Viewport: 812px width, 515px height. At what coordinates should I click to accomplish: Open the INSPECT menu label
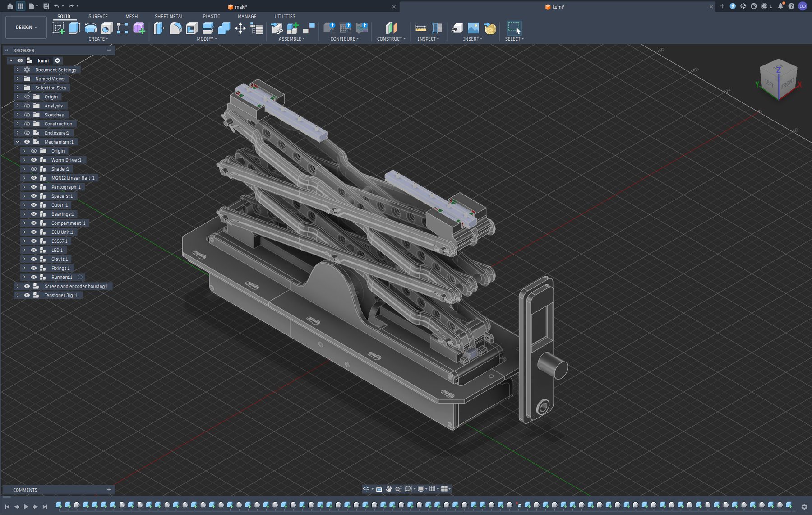click(x=428, y=39)
